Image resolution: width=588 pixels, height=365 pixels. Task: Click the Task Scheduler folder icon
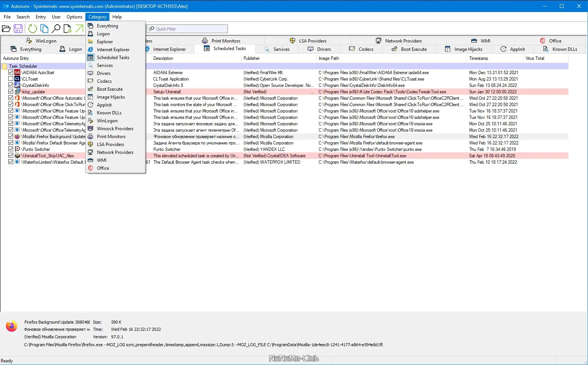[x=5, y=66]
